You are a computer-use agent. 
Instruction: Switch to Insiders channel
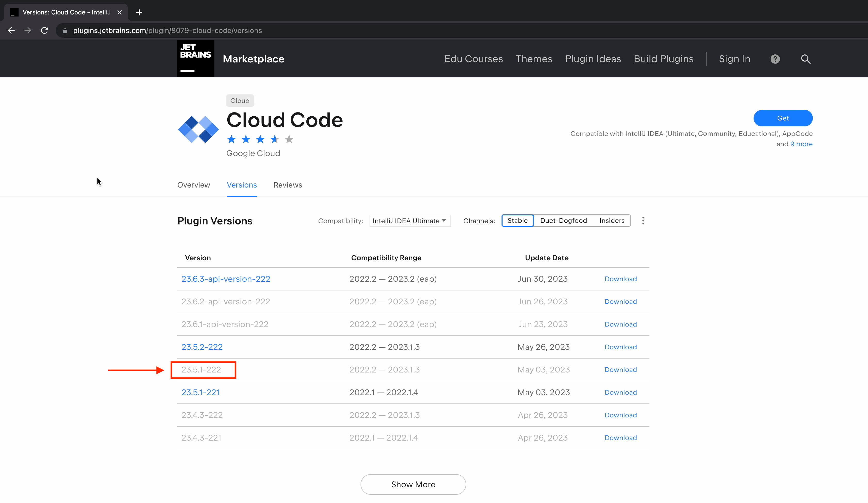point(611,221)
